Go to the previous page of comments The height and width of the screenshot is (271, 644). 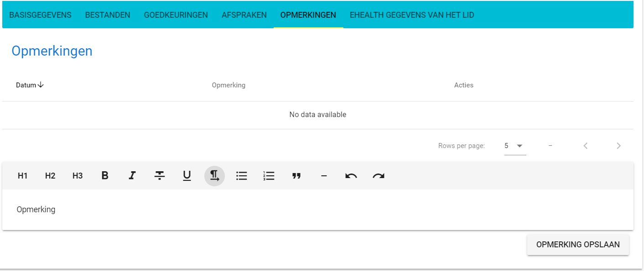click(x=586, y=145)
